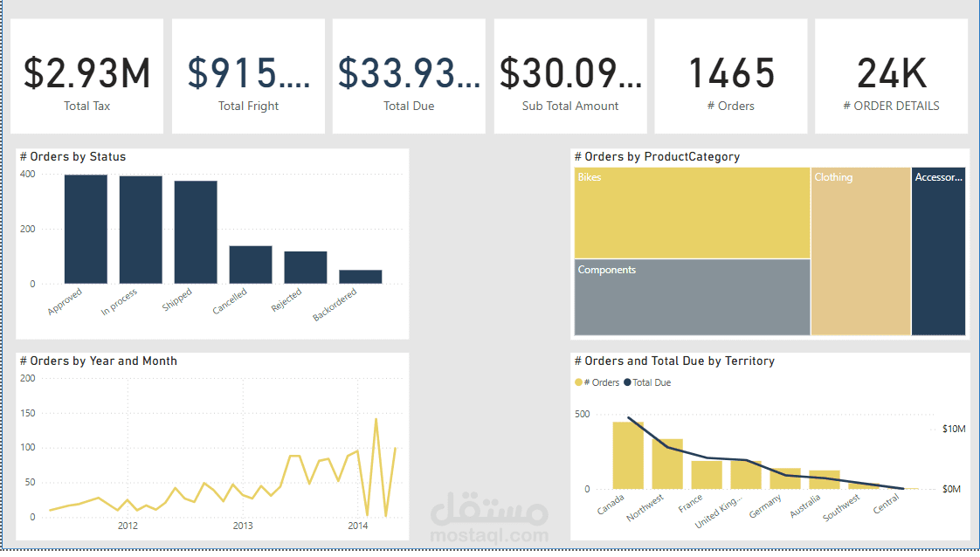980x557 pixels.
Task: Select the Cancelled status bar
Action: click(251, 265)
